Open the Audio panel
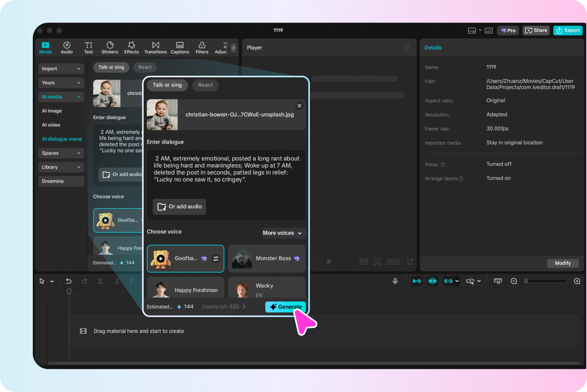 (x=66, y=47)
